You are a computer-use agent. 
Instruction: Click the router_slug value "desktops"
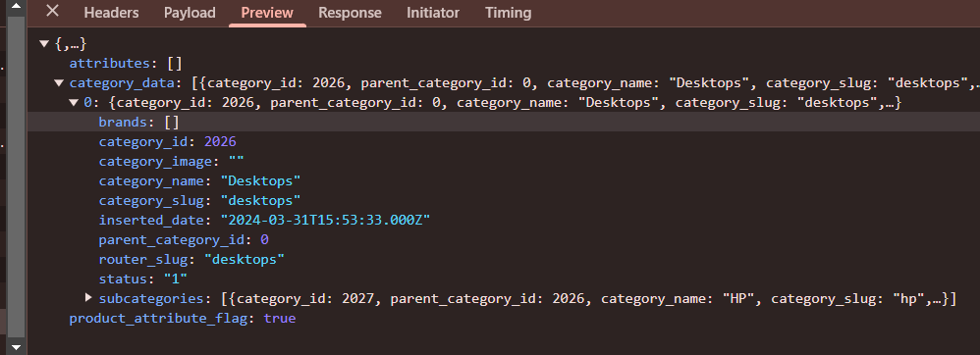click(245, 260)
